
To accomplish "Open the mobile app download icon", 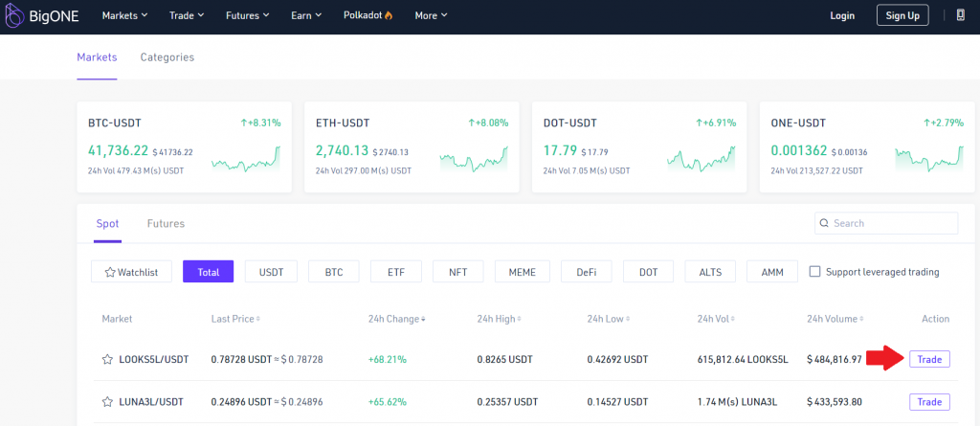I will 961,15.
